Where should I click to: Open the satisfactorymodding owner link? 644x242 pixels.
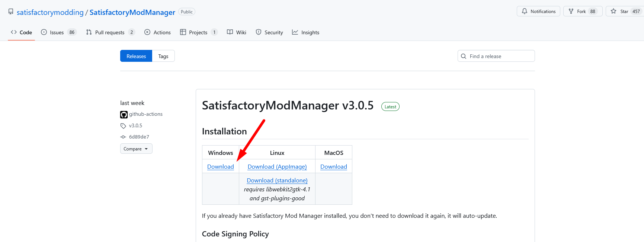50,12
